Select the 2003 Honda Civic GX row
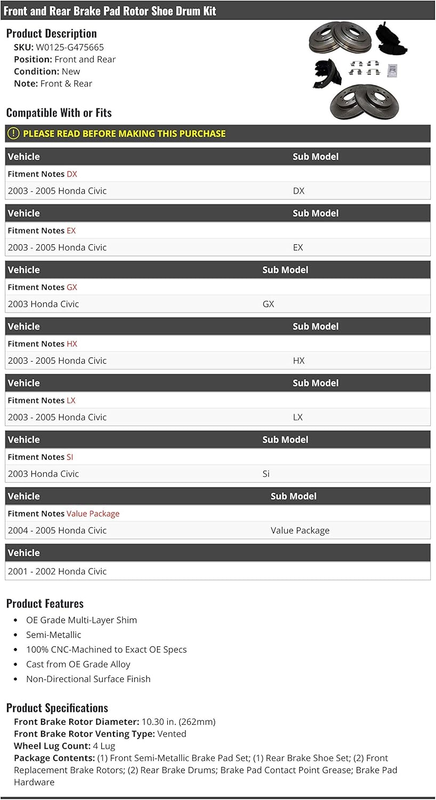 tap(218, 304)
